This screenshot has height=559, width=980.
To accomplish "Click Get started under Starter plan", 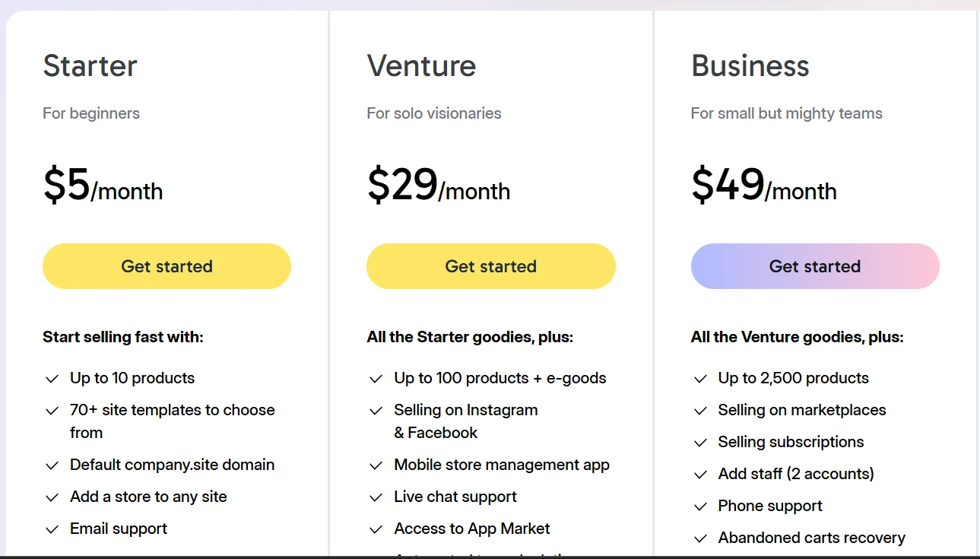I will 167,266.
